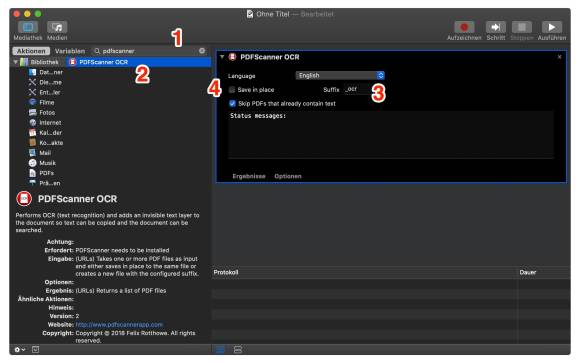The image size is (580, 363).
Task: Open the Language dropdown set to English
Action: pyautogui.click(x=340, y=75)
